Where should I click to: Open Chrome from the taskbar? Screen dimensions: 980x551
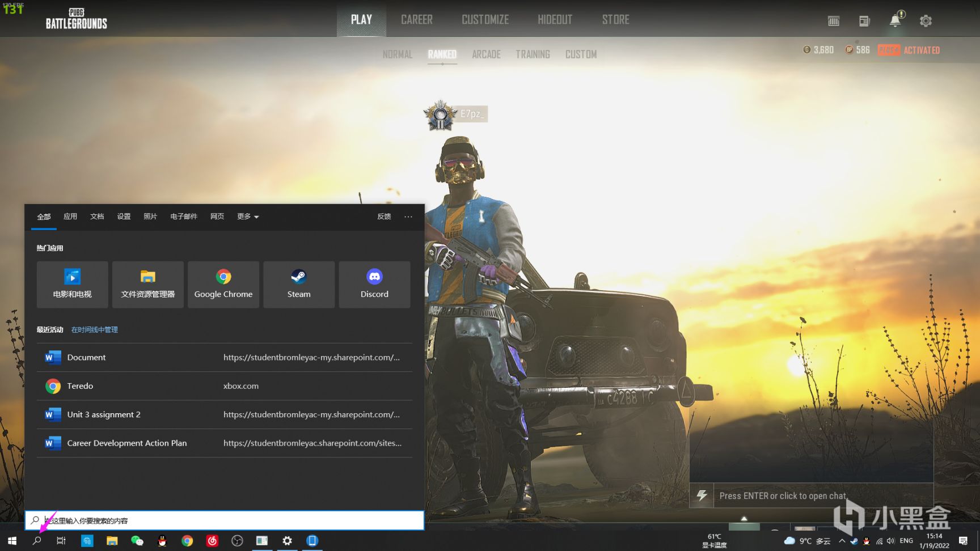pyautogui.click(x=187, y=541)
